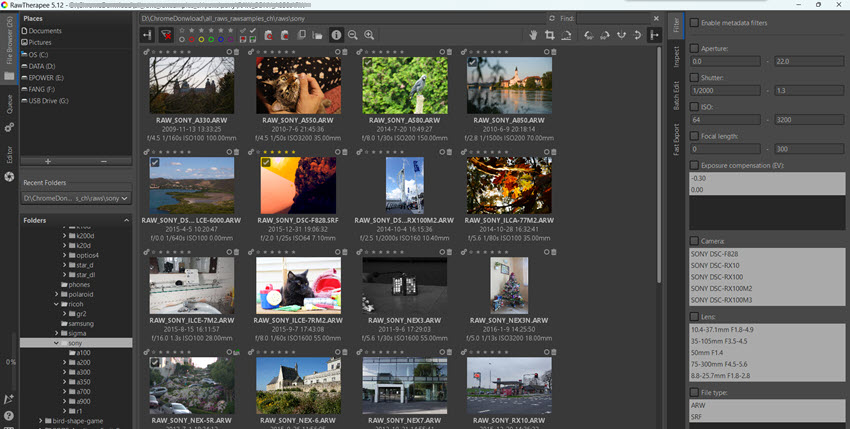Open the Recent Folders path dropdown

pos(76,199)
